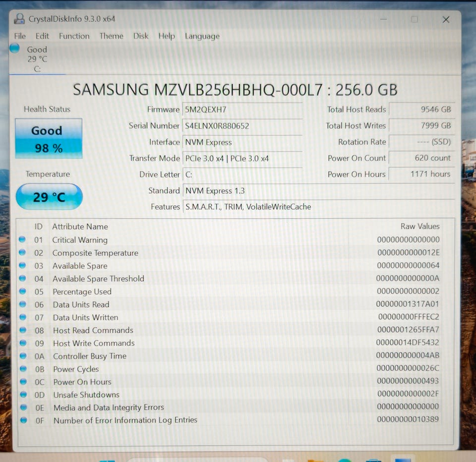Image resolution: width=476 pixels, height=462 pixels.
Task: Click the 29 °C temperature button
Action: [49, 197]
